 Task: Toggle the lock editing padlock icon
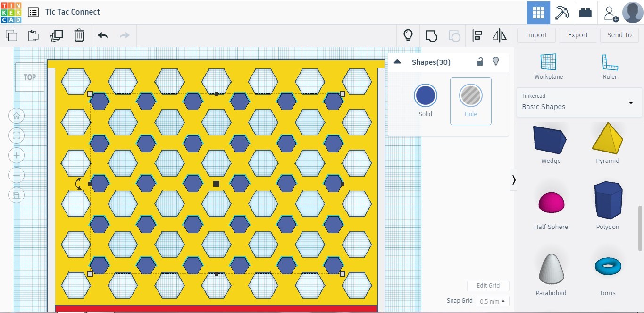[480, 61]
